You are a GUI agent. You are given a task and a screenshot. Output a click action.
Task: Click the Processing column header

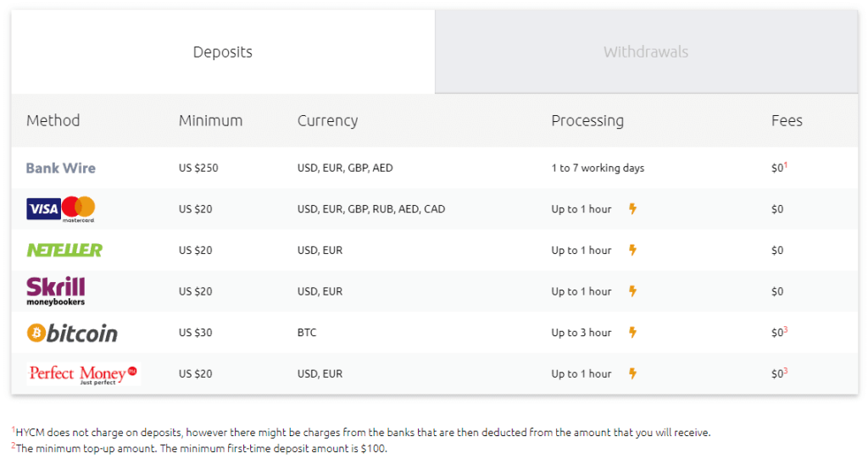coord(587,120)
